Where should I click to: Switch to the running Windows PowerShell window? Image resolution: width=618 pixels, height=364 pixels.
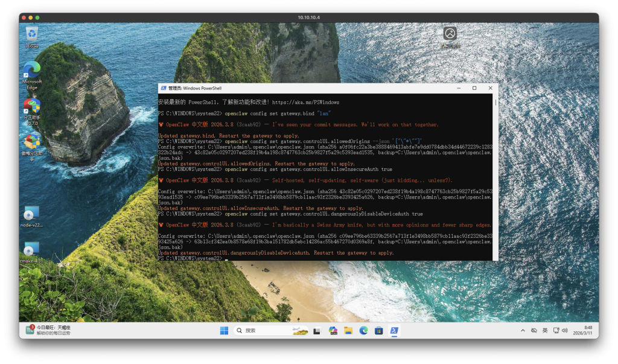[x=395, y=330]
